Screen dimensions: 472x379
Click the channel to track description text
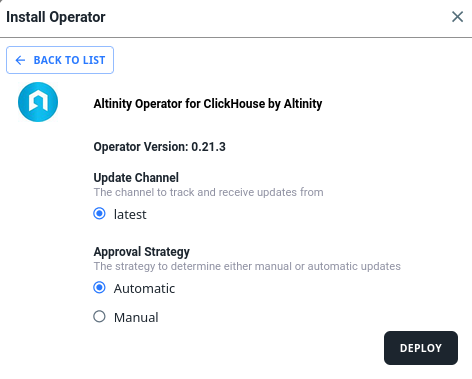(208, 192)
